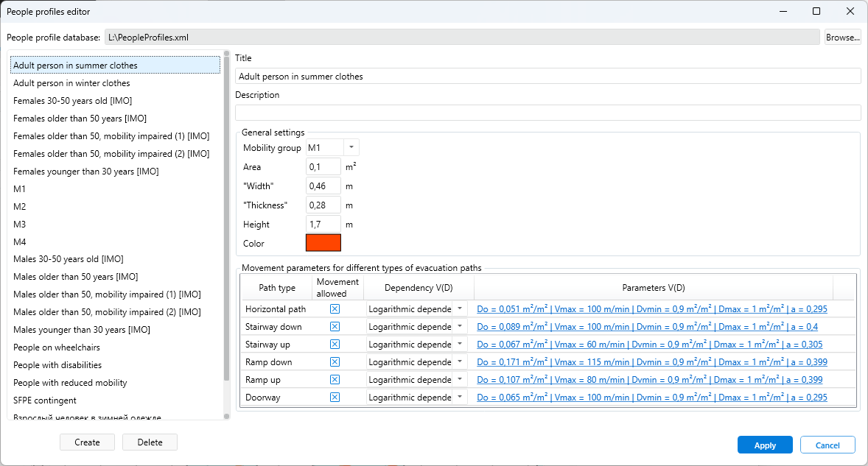The width and height of the screenshot is (868, 466).
Task: Create a new people profile
Action: click(87, 442)
